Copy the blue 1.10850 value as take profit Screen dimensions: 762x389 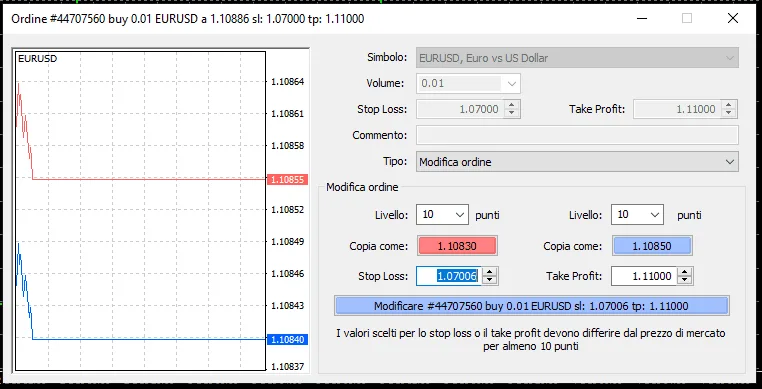pyautogui.click(x=652, y=246)
